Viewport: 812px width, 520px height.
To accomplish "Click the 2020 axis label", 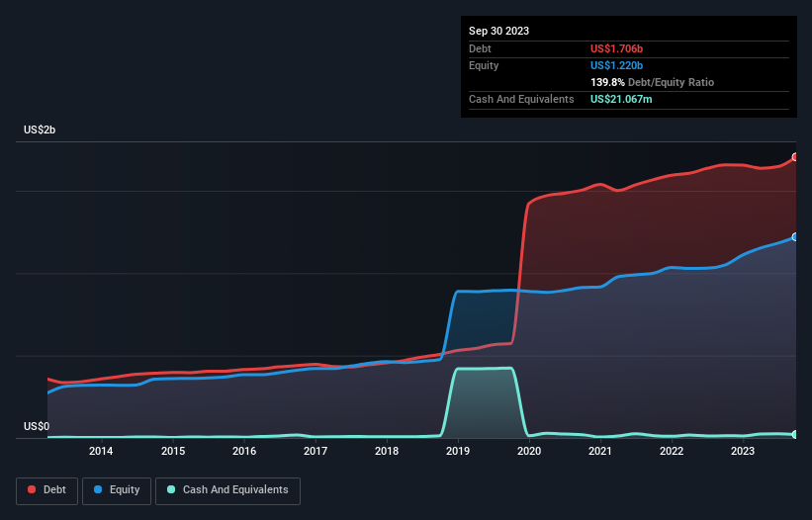I will [529, 451].
